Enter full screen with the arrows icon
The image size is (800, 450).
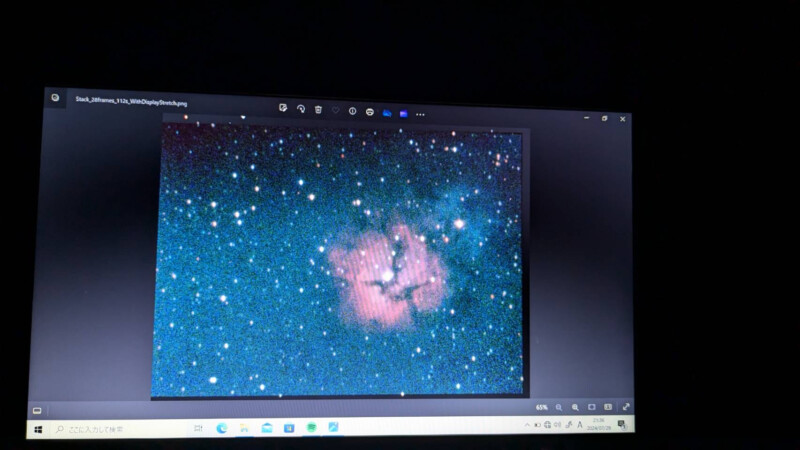click(x=626, y=406)
